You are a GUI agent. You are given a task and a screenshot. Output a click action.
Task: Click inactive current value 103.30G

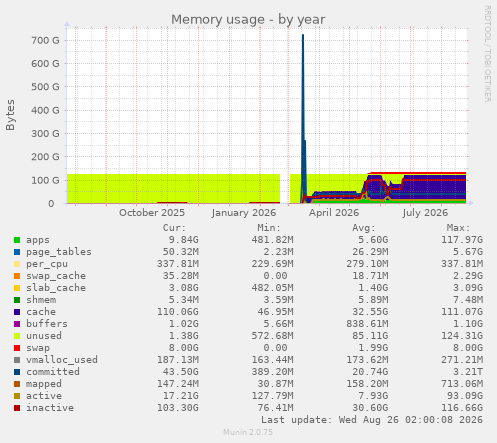178,408
